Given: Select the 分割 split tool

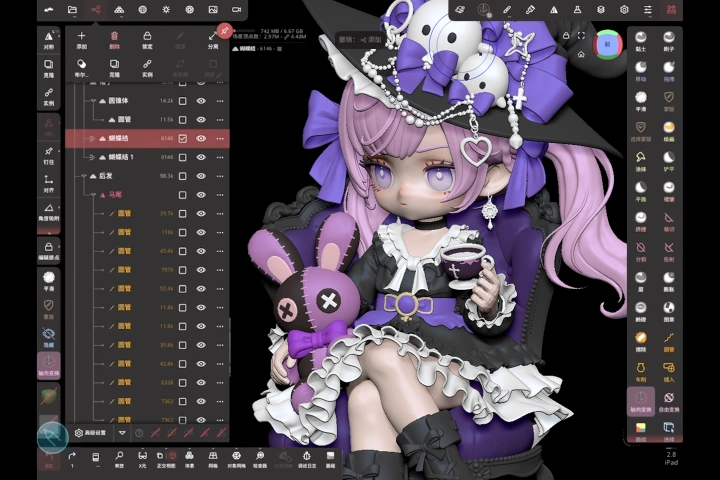Looking at the screenshot, I should tap(641, 252).
